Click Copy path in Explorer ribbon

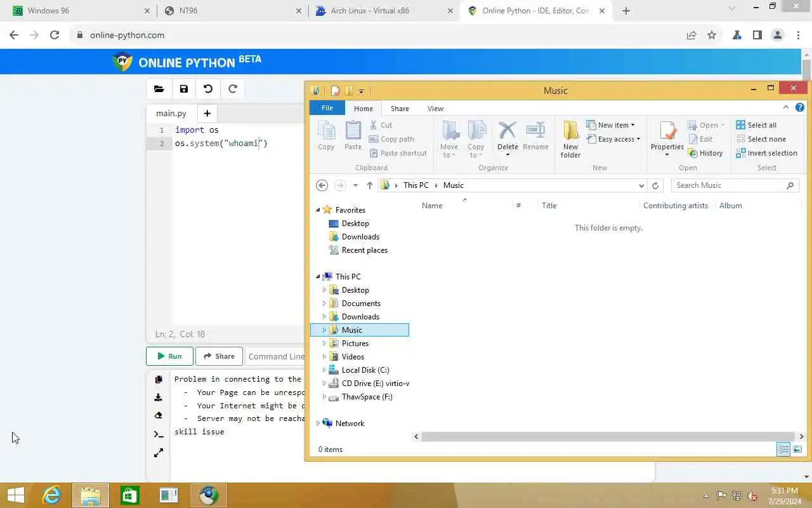(x=391, y=139)
